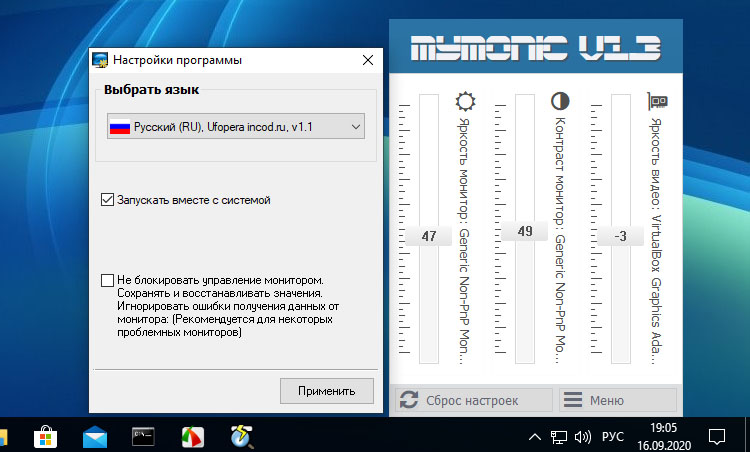The width and height of the screenshot is (750, 452).
Task: Close the Настройки программы window
Action: coord(368,60)
